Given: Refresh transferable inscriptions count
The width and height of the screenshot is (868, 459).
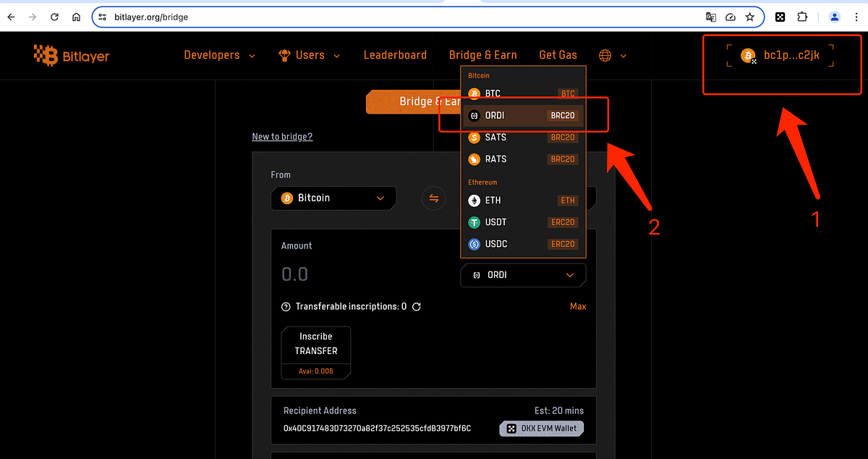Looking at the screenshot, I should pos(416,306).
